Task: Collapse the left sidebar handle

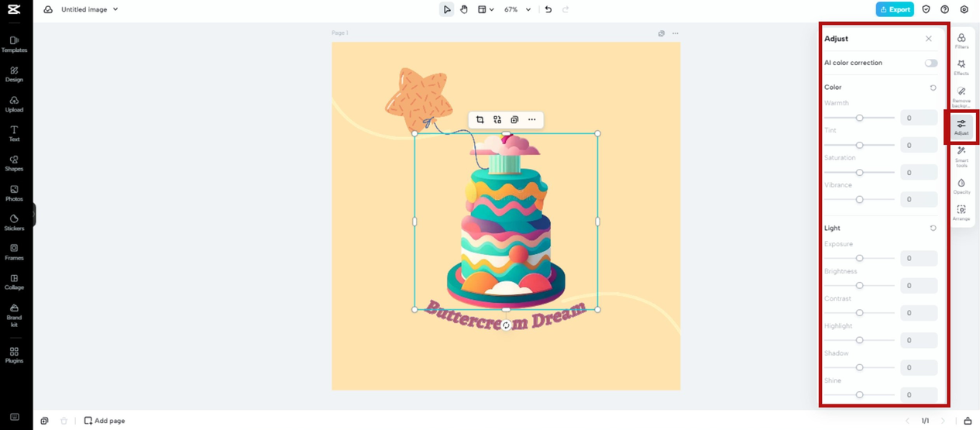Action: click(x=34, y=215)
